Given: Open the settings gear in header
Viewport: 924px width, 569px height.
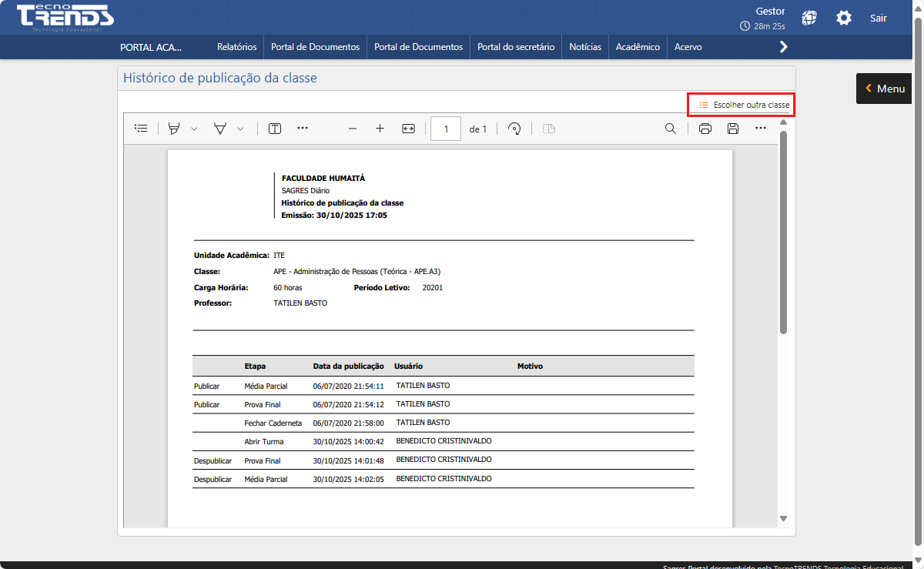Looking at the screenshot, I should pyautogui.click(x=844, y=18).
